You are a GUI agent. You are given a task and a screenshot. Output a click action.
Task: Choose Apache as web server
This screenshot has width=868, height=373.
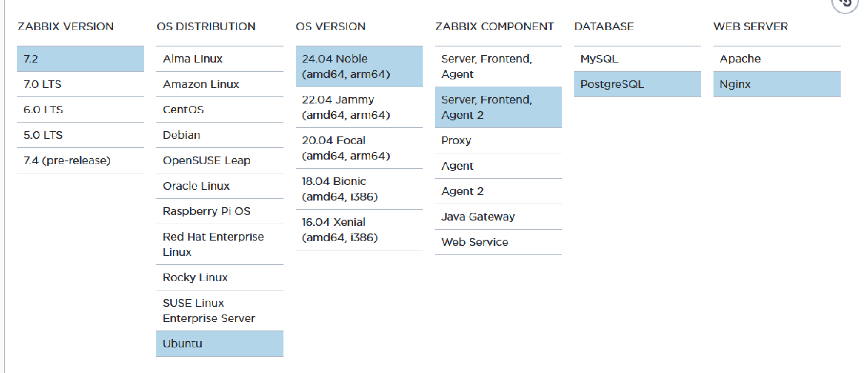776,59
